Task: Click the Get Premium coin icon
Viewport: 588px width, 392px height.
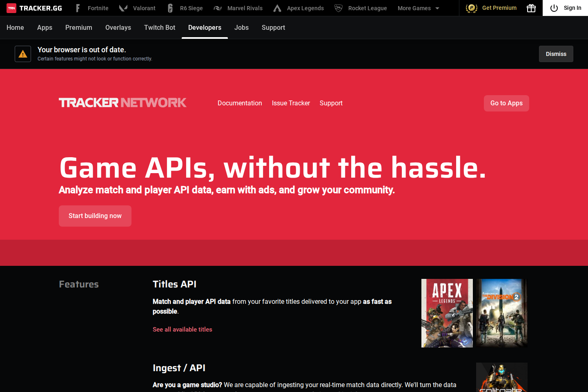Action: tap(472, 8)
